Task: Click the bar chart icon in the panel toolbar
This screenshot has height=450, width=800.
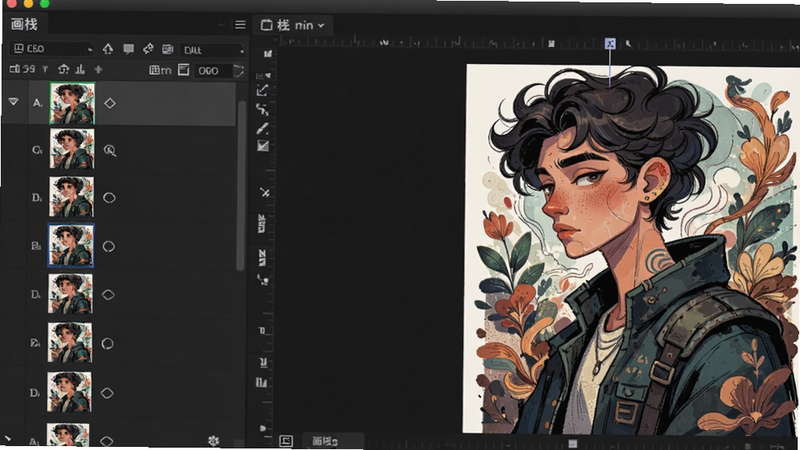Action: 80,69
